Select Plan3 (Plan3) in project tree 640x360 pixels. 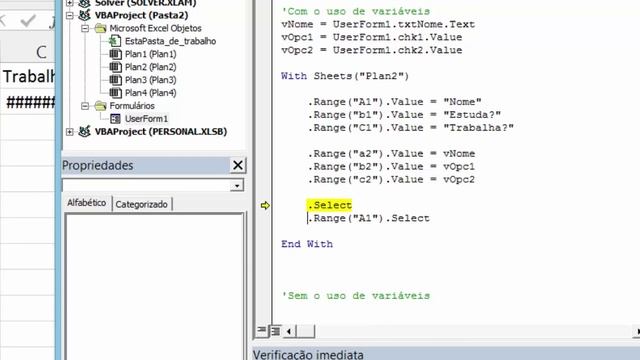[x=151, y=80]
